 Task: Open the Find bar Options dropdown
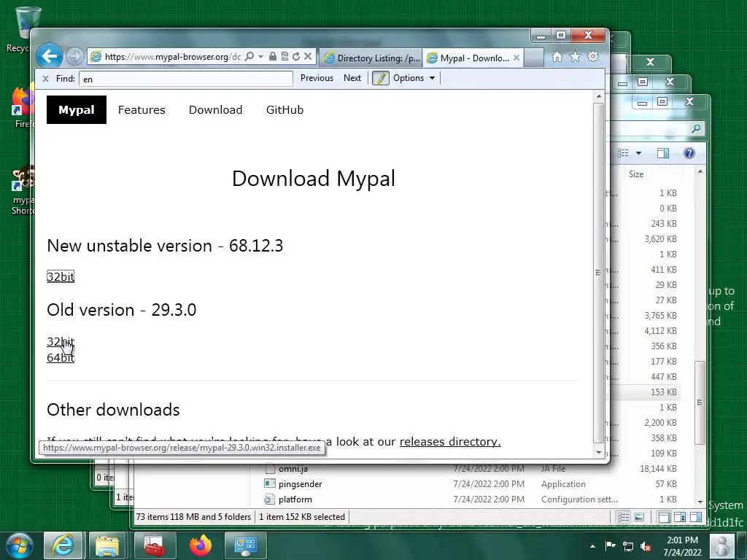tap(414, 78)
